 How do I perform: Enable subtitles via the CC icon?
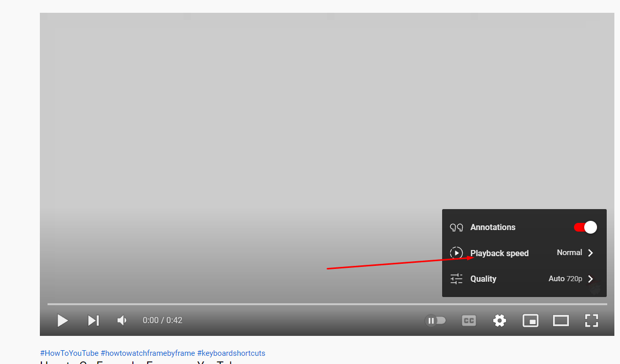pyautogui.click(x=469, y=321)
